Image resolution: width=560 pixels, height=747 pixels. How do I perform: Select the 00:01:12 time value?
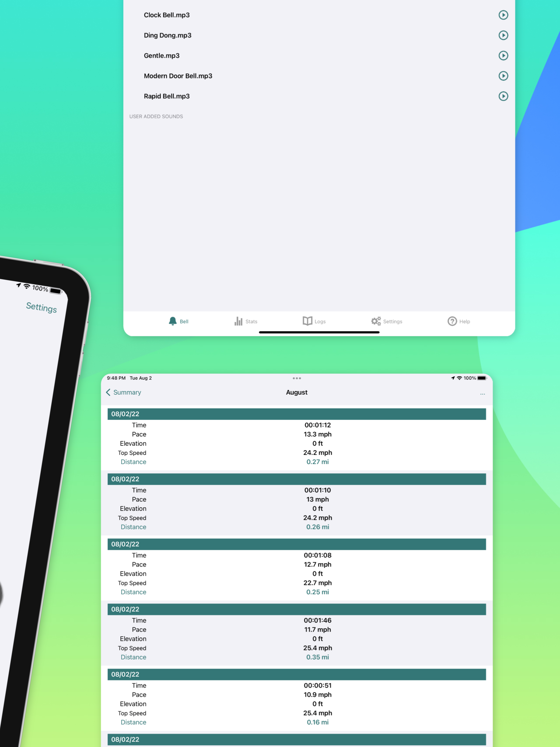point(317,425)
